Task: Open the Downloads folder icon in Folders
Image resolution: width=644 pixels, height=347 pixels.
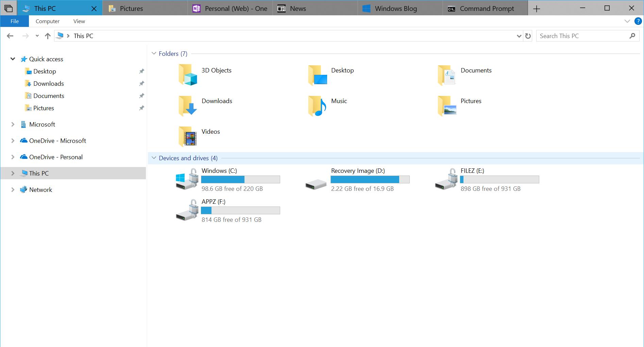Action: tap(188, 106)
